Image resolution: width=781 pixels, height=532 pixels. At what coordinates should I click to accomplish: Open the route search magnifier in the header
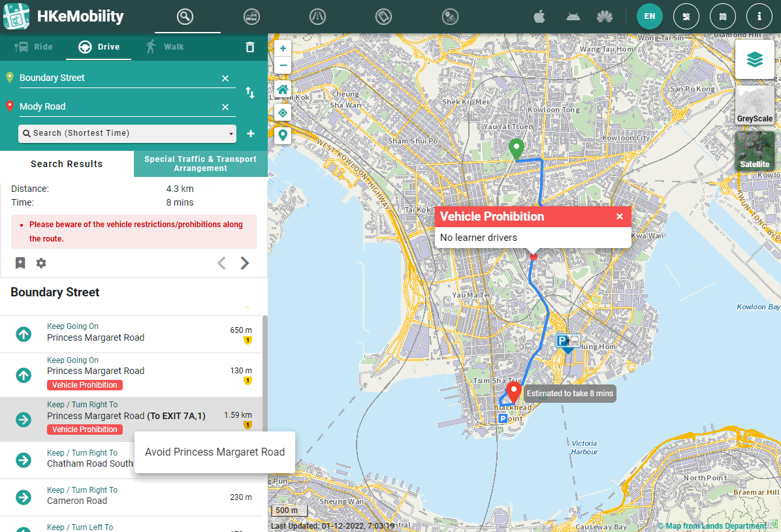coord(185,16)
